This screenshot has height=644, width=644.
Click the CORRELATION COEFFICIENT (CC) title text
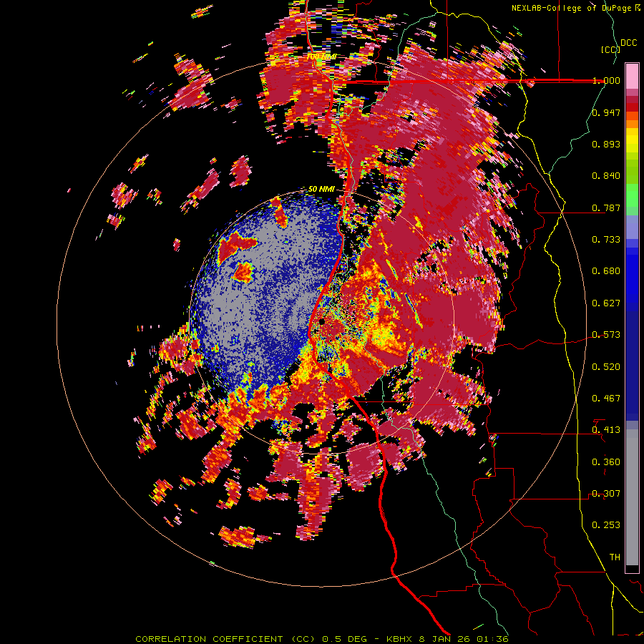click(225, 639)
